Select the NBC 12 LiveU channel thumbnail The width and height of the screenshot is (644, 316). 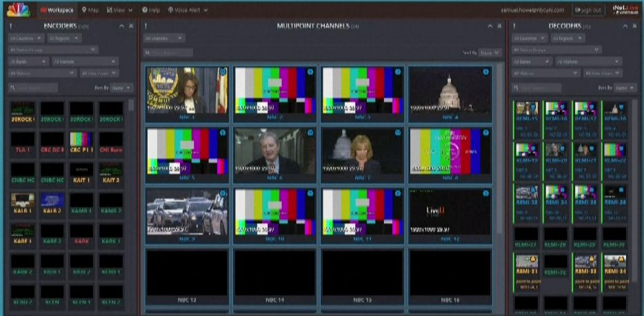click(450, 212)
